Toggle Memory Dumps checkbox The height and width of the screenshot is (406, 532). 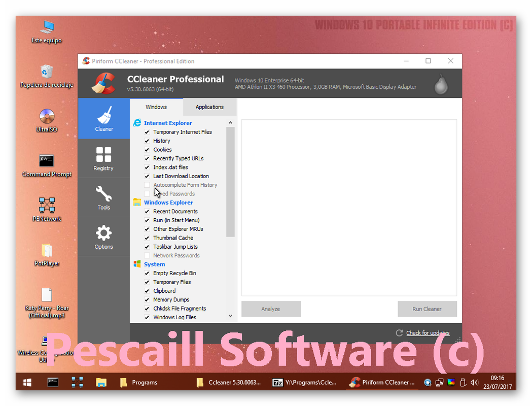pyautogui.click(x=147, y=300)
